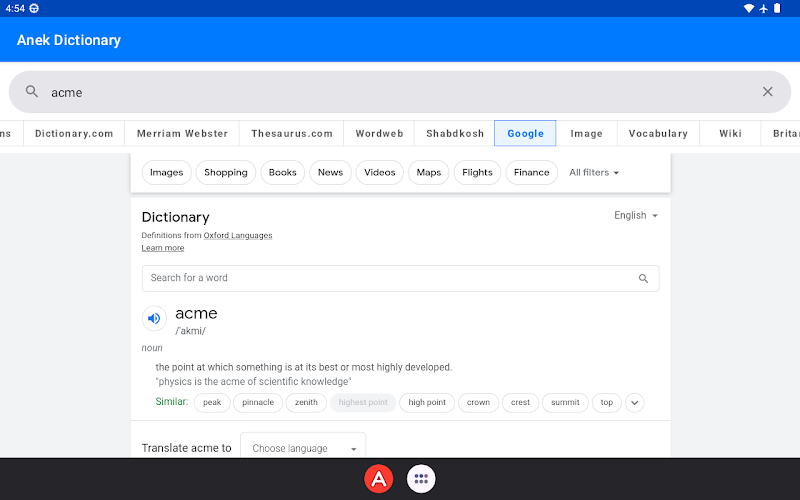Image resolution: width=800 pixels, height=500 pixels.
Task: Play acme pronunciation audio
Action: pos(154,318)
